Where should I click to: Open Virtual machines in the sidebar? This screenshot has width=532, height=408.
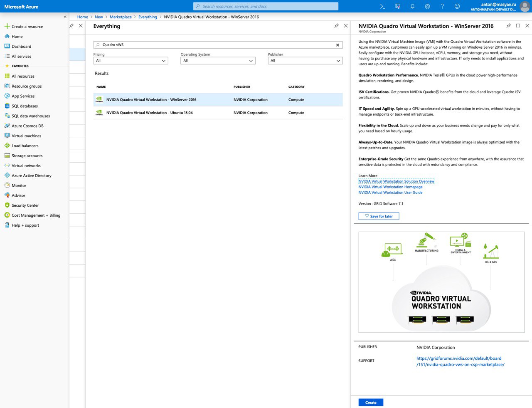coord(27,136)
